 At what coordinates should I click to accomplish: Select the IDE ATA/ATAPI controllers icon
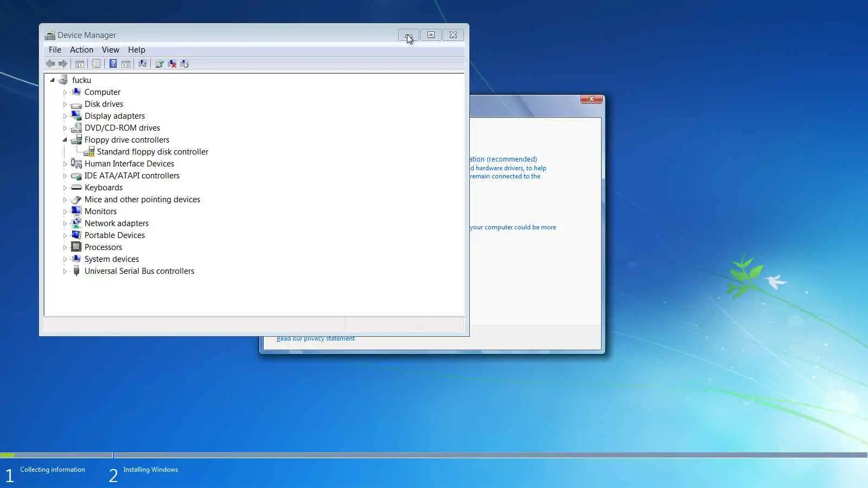coord(76,176)
